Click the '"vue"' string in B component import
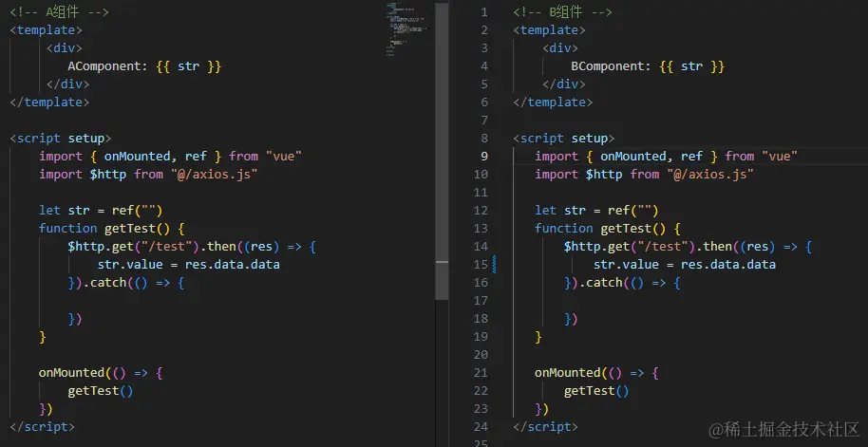This screenshot has height=447, width=868. pos(780,156)
